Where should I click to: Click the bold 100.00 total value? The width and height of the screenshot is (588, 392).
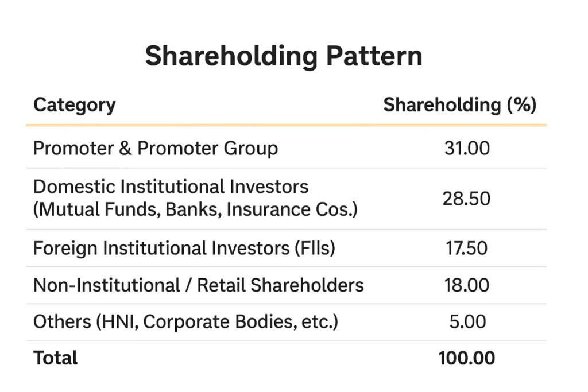466,358
